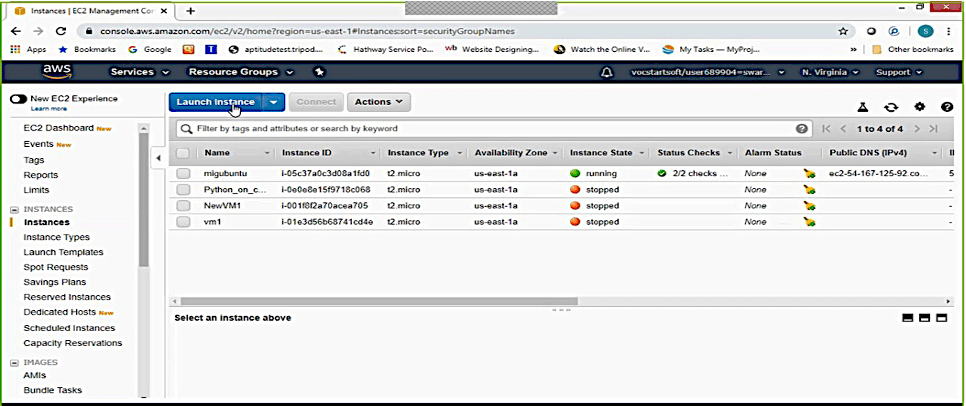Click the pin shortcut icon in navbar

click(x=319, y=72)
